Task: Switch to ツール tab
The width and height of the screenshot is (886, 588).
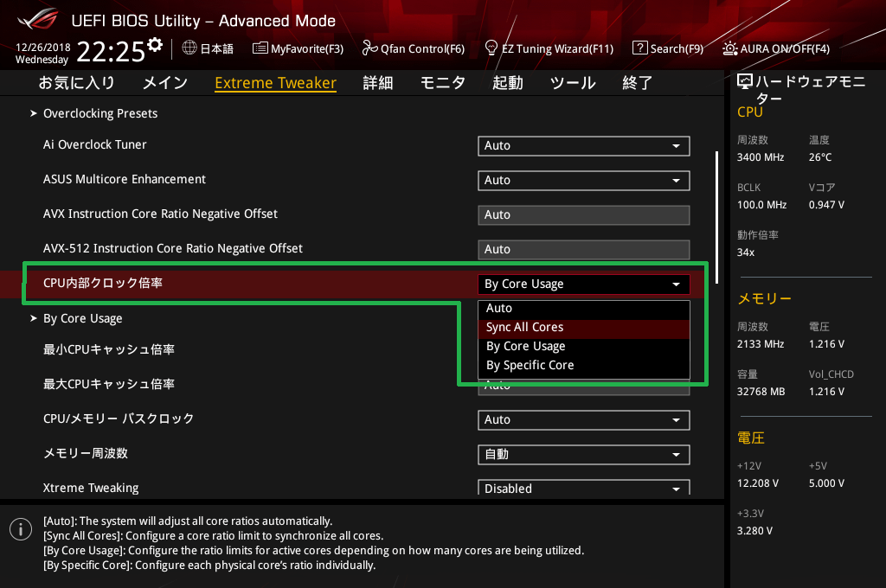Action: (573, 83)
